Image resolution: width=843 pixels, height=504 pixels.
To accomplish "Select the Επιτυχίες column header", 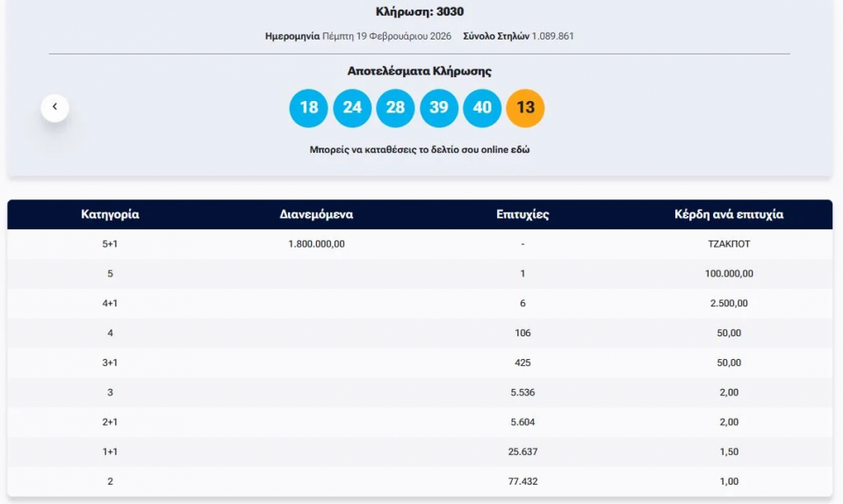I will [x=522, y=214].
